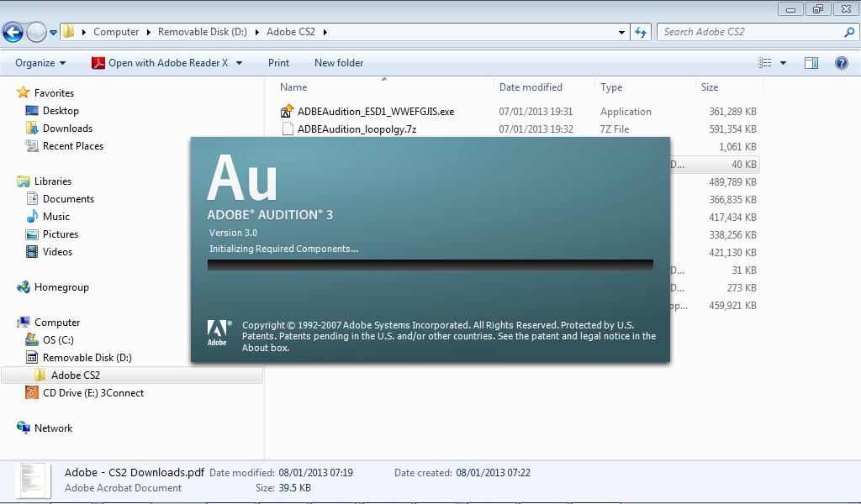This screenshot has height=504, width=861.
Task: Click the 3Connect CD drive icon
Action: tap(33, 392)
